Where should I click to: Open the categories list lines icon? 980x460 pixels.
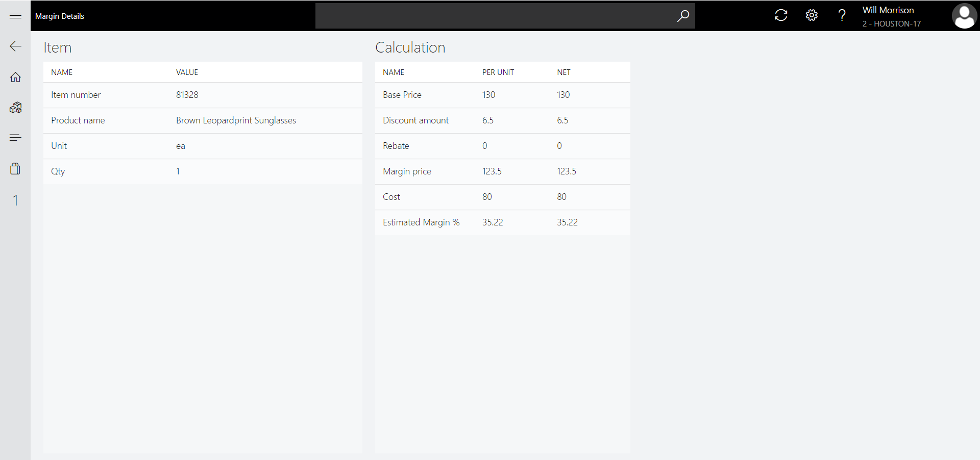[15, 138]
